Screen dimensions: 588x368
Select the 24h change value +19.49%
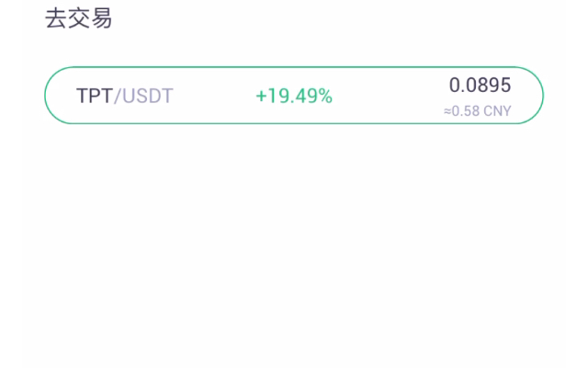point(294,96)
